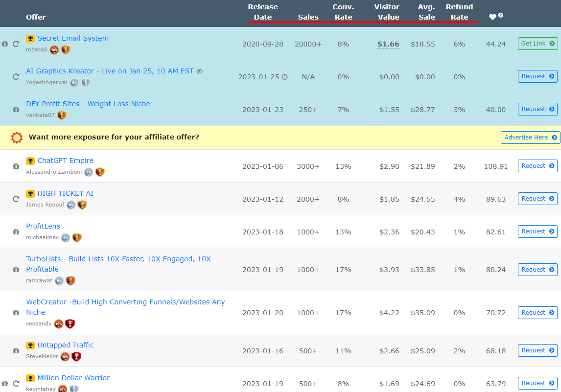The width and height of the screenshot is (561, 392).
Task: Click mbacak's gold trophy badge
Action: pyautogui.click(x=66, y=50)
